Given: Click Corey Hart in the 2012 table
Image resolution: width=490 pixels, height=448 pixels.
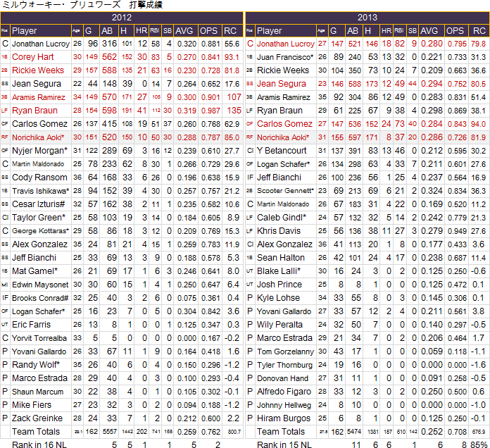Looking at the screenshot, I should 33,57.
